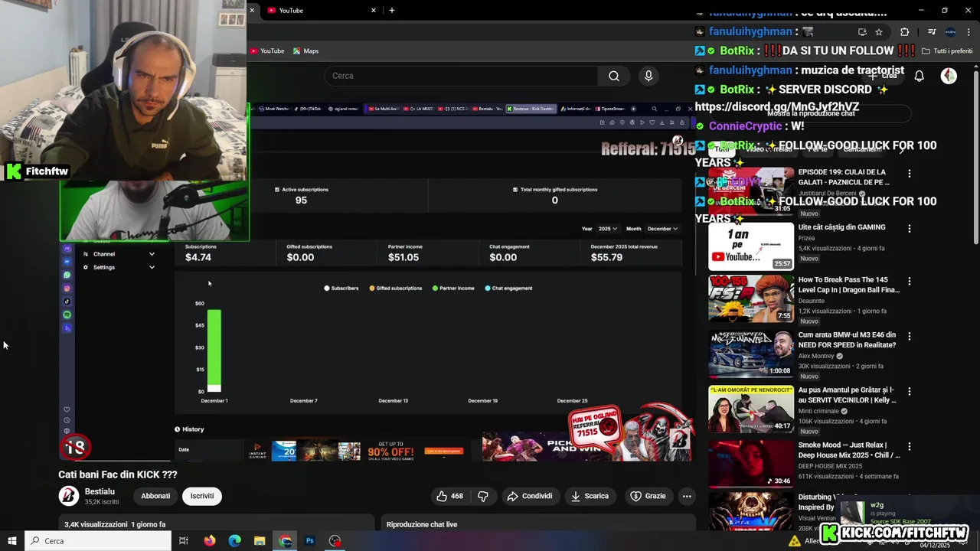
Task: Click video title Cati bani Fac din KICK
Action: 118,474
